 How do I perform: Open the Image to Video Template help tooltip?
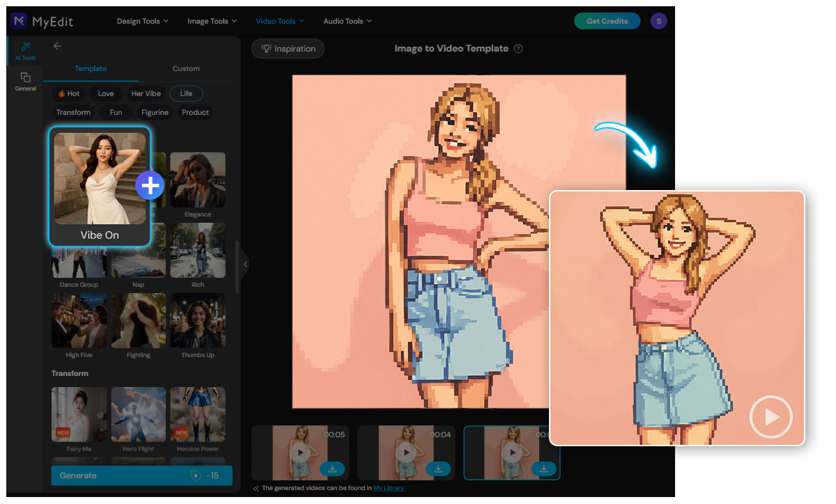518,48
